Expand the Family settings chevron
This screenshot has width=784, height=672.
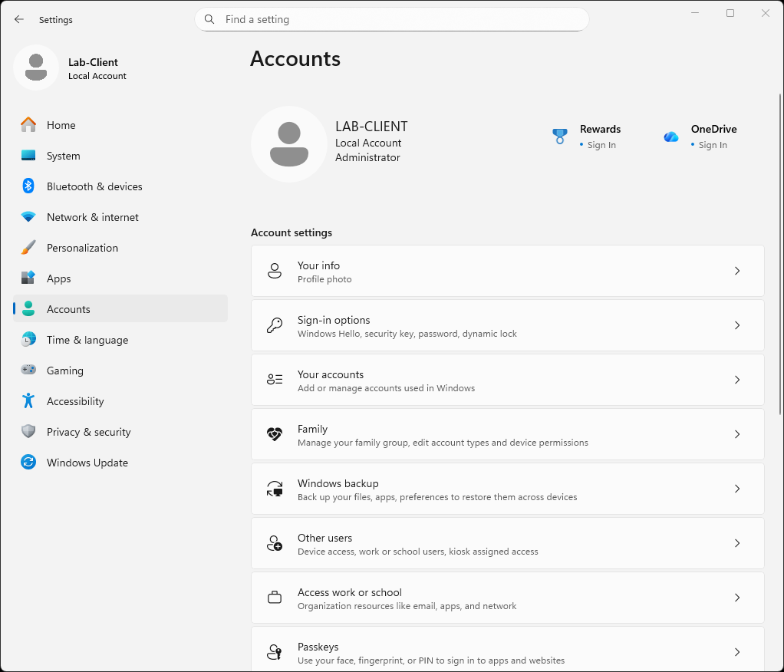(x=736, y=434)
